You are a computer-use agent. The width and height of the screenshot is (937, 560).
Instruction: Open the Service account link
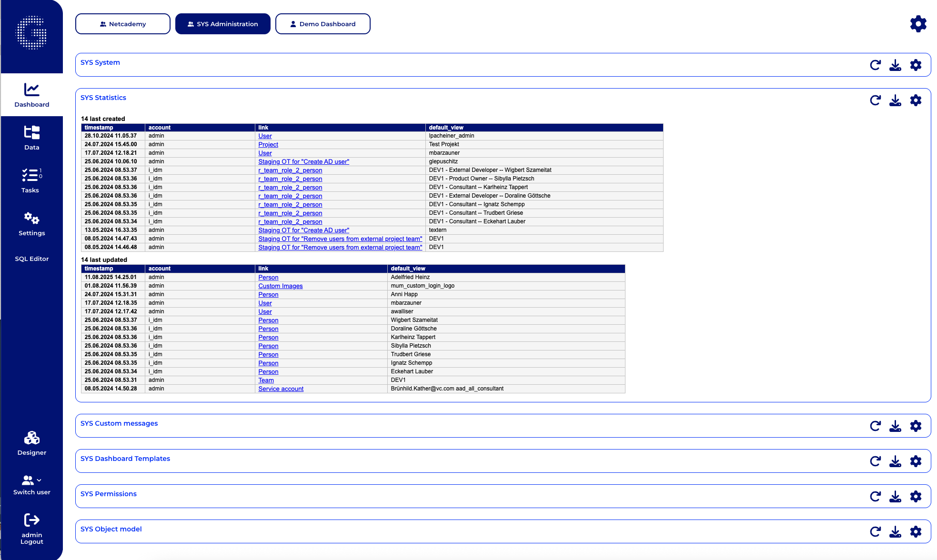(281, 389)
